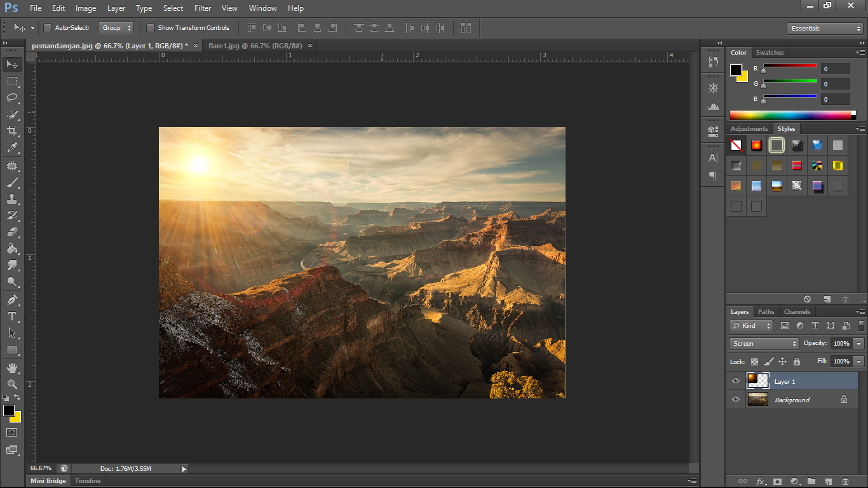Expand the Opacity slider dropdown arrow
The height and width of the screenshot is (488, 868).
(858, 344)
